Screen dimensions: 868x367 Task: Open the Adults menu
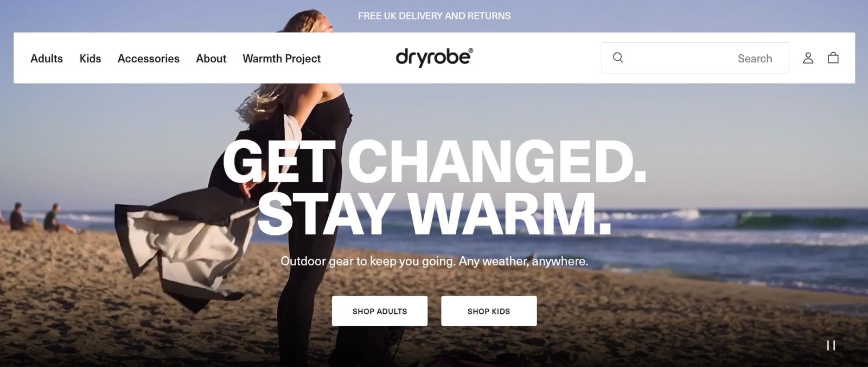point(47,59)
